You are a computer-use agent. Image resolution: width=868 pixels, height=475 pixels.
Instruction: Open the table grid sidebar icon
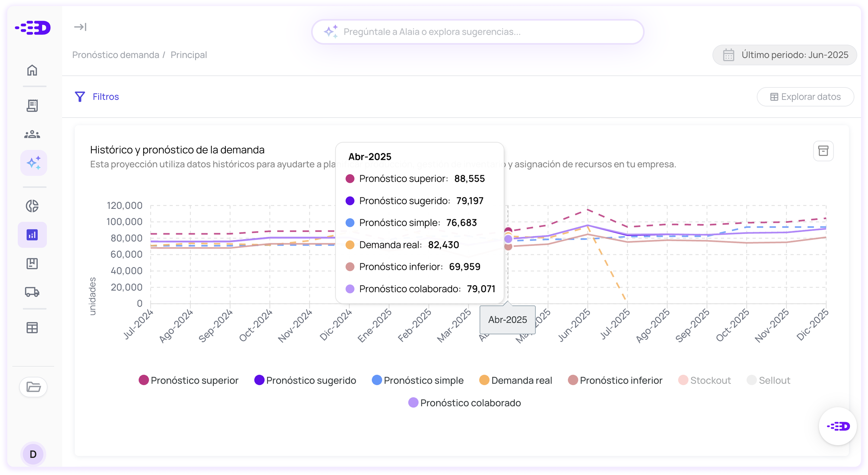32,328
